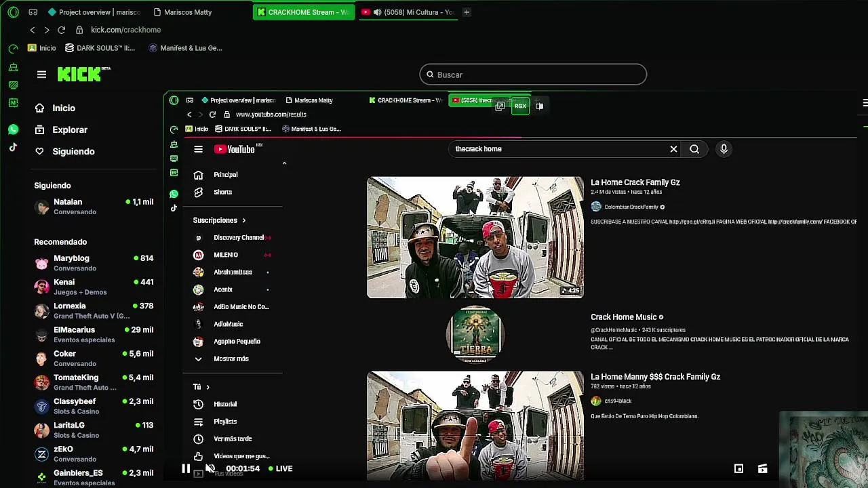Open recommended channel LaritaLG
Image resolution: width=868 pixels, height=488 pixels.
coord(94,430)
